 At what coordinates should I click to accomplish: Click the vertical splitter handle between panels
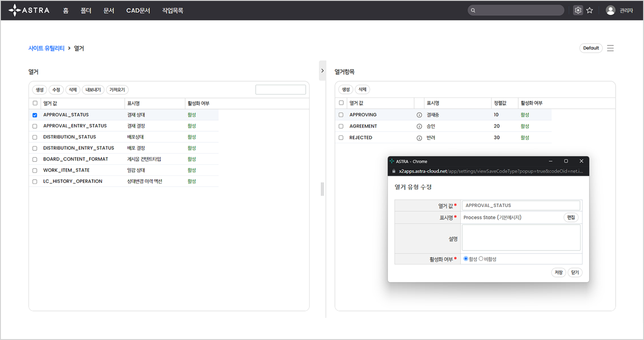coord(322,189)
